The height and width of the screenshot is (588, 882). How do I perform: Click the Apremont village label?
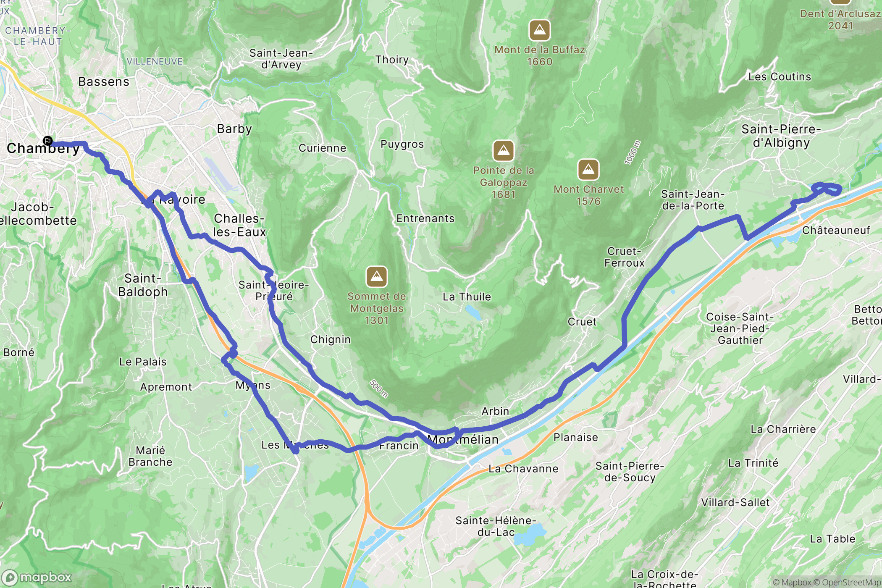(166, 387)
